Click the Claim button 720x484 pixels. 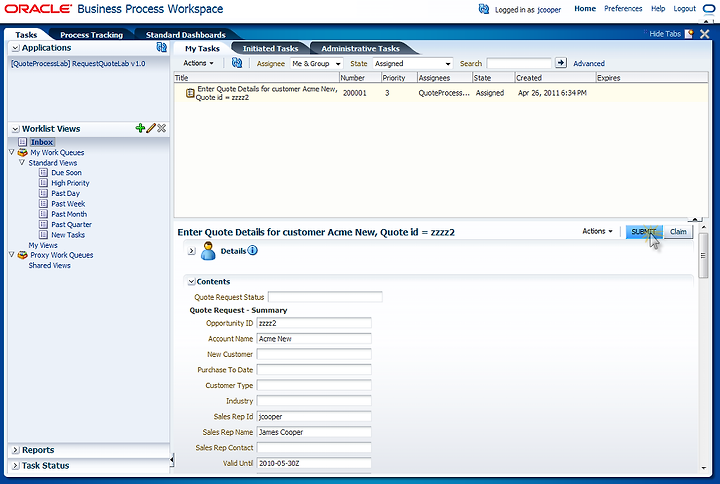[678, 231]
